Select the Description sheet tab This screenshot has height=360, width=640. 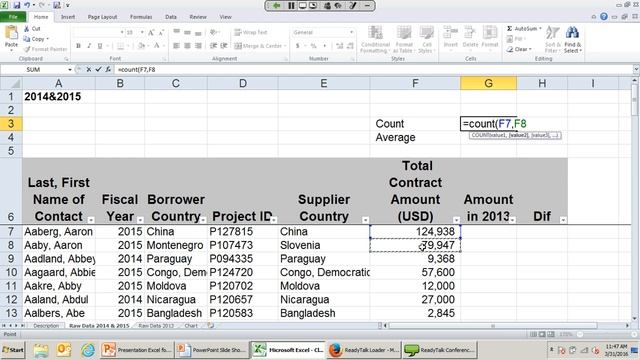[x=46, y=326]
